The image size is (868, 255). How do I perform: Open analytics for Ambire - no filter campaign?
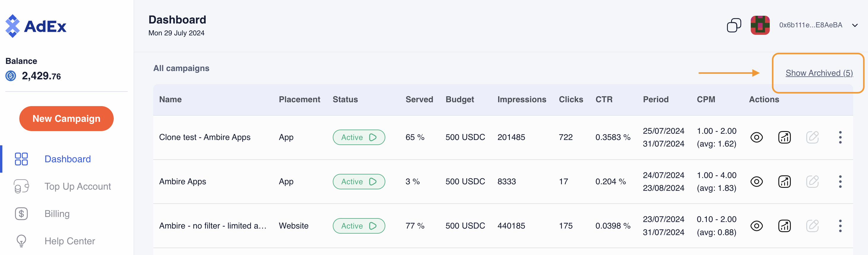click(x=784, y=226)
